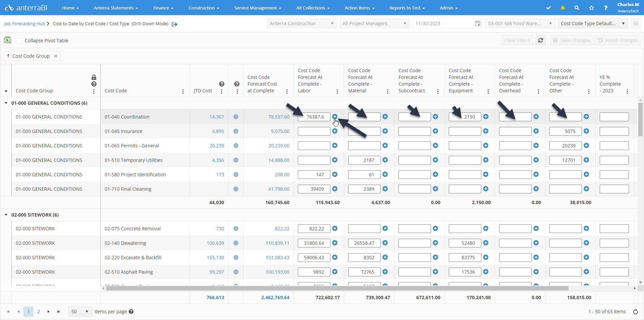Open the notifications bell icon
644x320 pixels.
(562, 8)
